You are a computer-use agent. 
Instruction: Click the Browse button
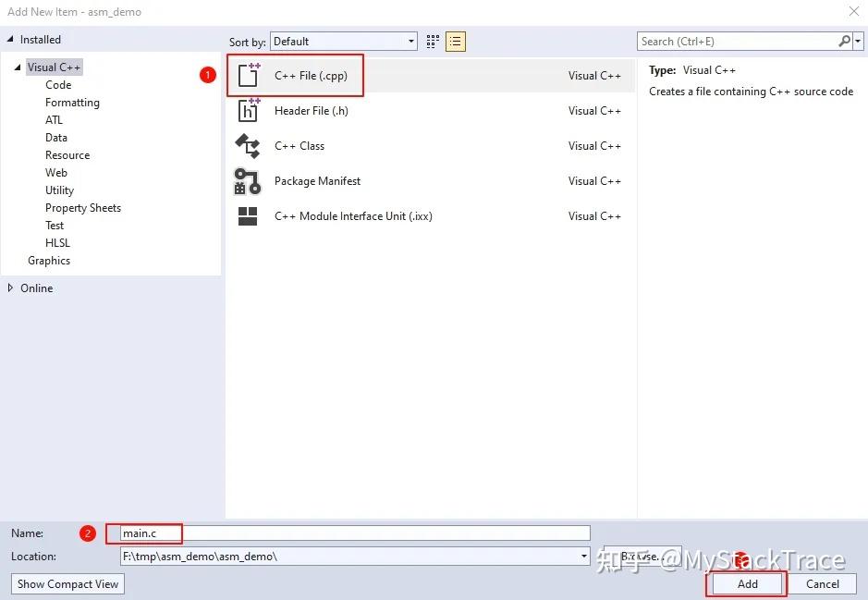pyautogui.click(x=642, y=556)
